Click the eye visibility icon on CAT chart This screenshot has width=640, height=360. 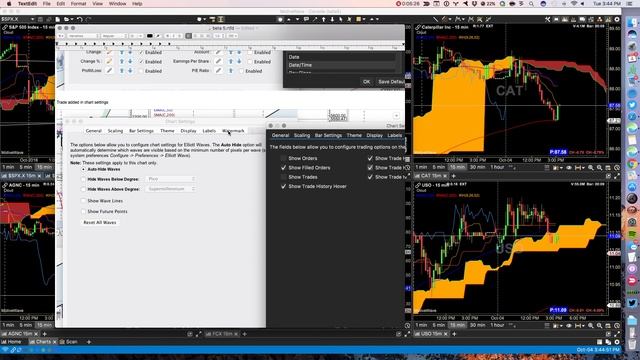568,168
